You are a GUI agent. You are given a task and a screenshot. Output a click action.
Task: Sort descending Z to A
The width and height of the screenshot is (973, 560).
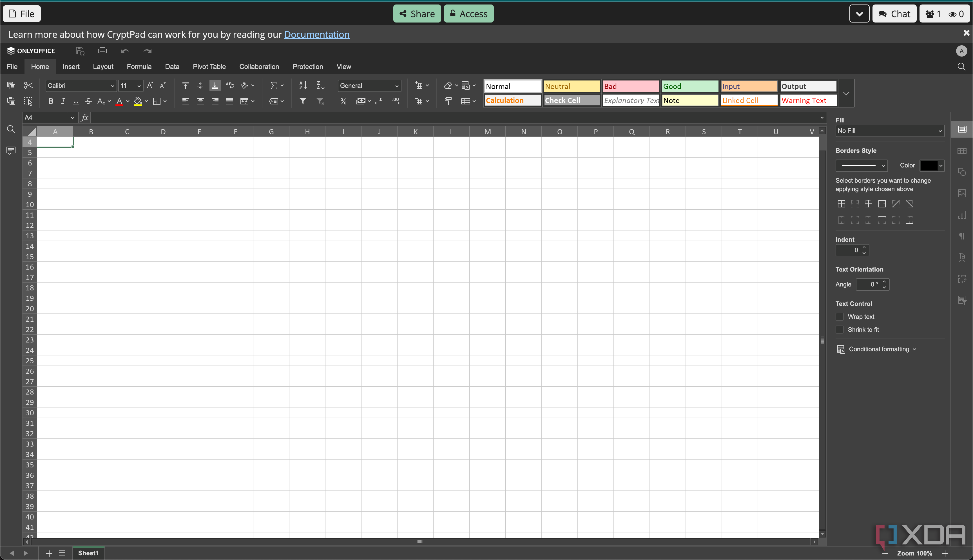tap(320, 85)
